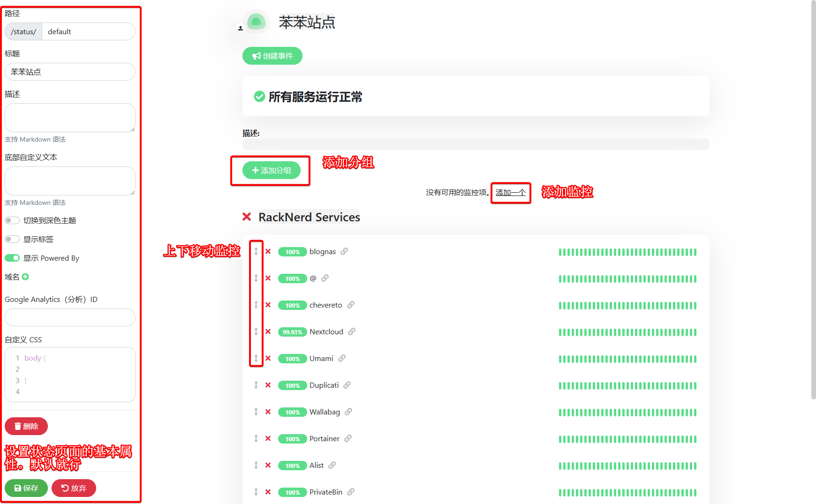The height and width of the screenshot is (504, 816).
Task: Click the page vertical scrollbar
Action: click(x=813, y=200)
